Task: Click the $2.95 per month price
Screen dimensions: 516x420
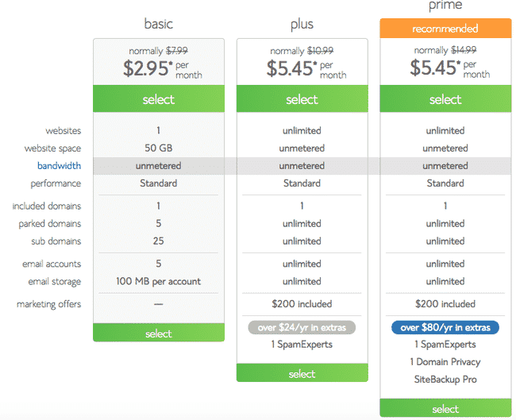Action: pyautogui.click(x=159, y=68)
